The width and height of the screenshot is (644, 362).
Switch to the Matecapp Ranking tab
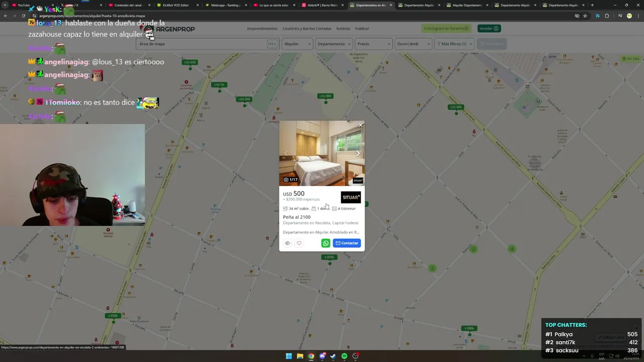pos(225,5)
